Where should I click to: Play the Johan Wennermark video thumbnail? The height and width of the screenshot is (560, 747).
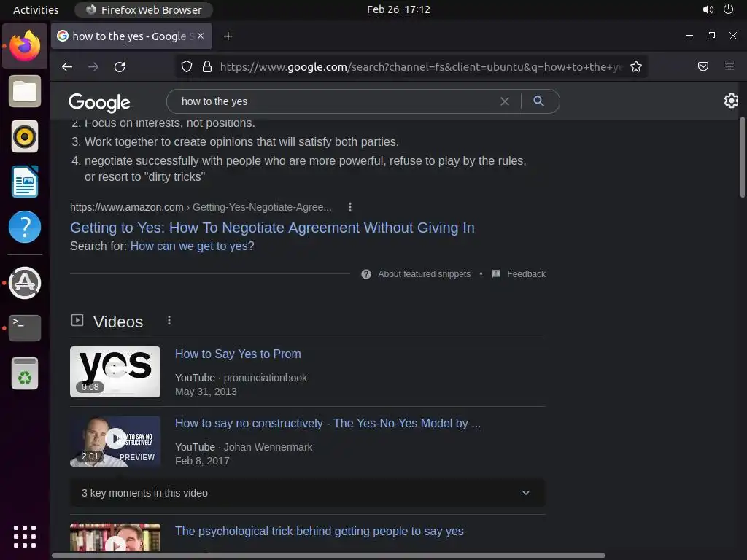[x=115, y=441]
